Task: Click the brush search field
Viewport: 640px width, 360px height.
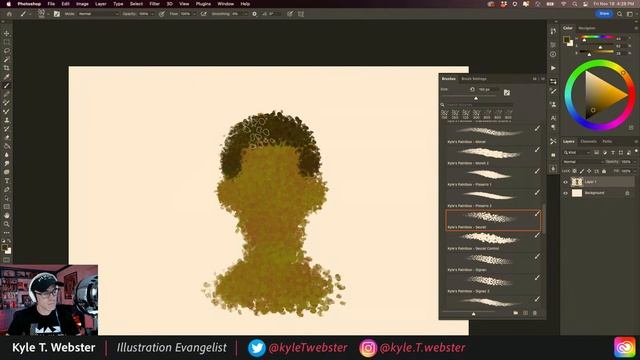Action: click(479, 105)
